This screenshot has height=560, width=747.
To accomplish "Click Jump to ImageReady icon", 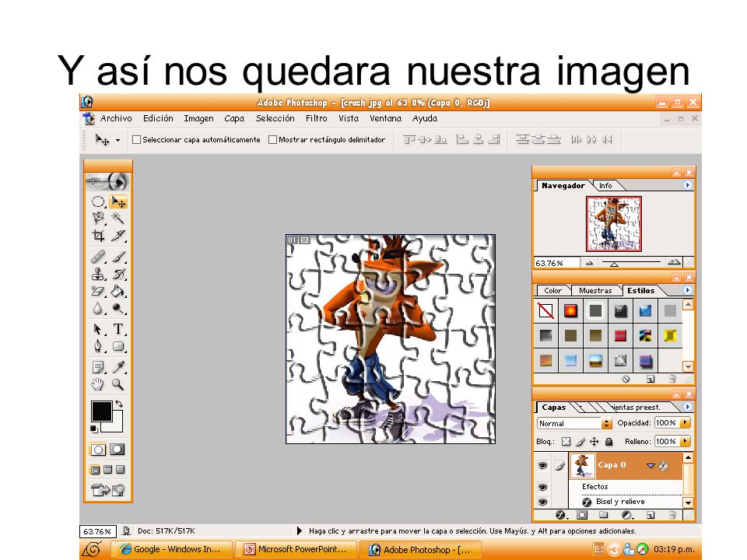I will coord(108,489).
